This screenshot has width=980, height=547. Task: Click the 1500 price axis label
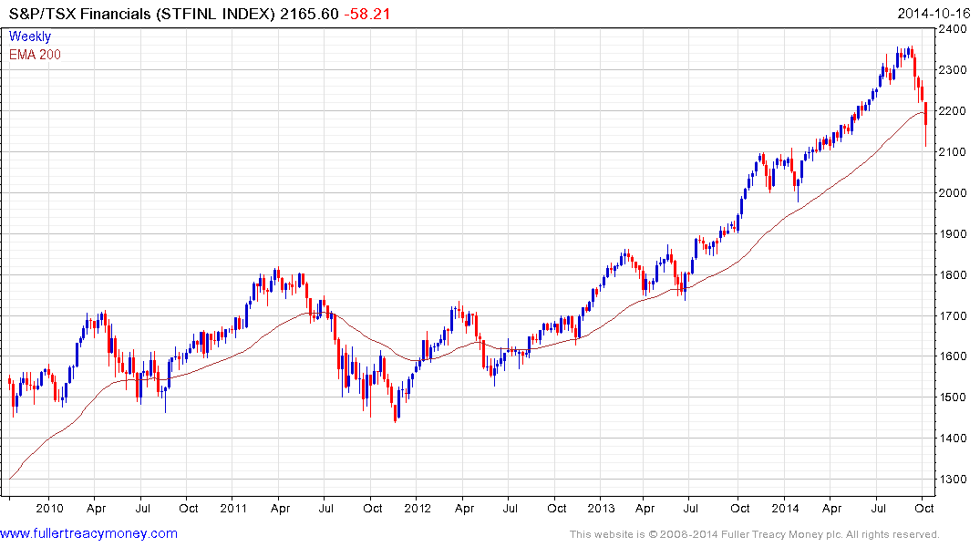click(x=953, y=397)
